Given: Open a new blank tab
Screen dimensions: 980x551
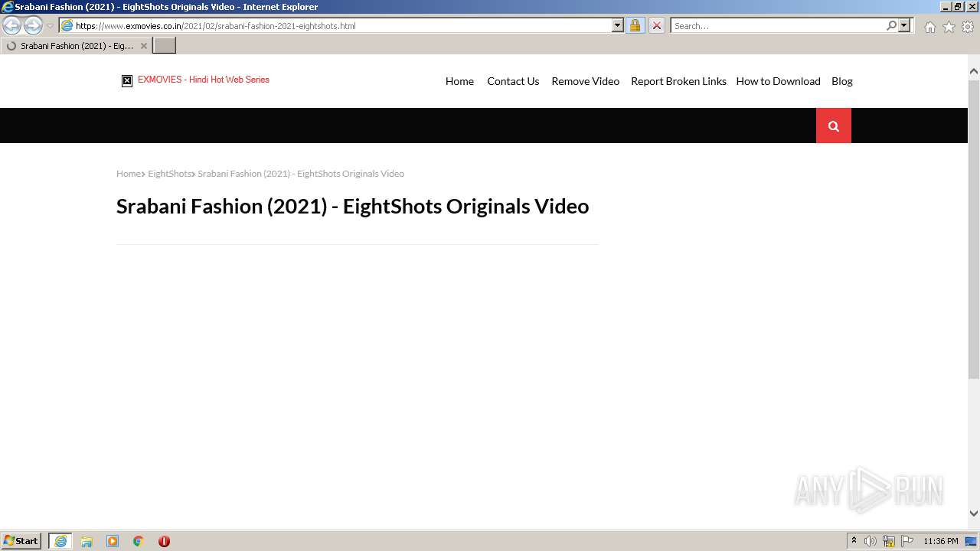Looking at the screenshot, I should [x=165, y=46].
